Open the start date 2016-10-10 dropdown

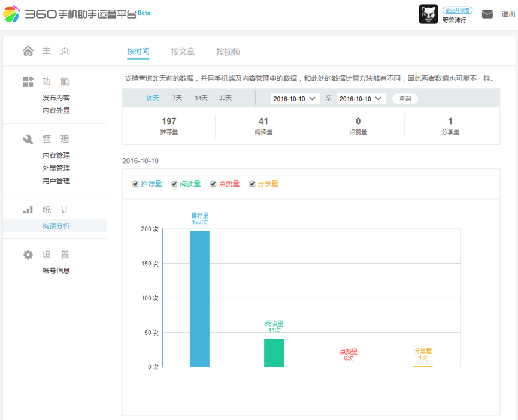pos(295,99)
